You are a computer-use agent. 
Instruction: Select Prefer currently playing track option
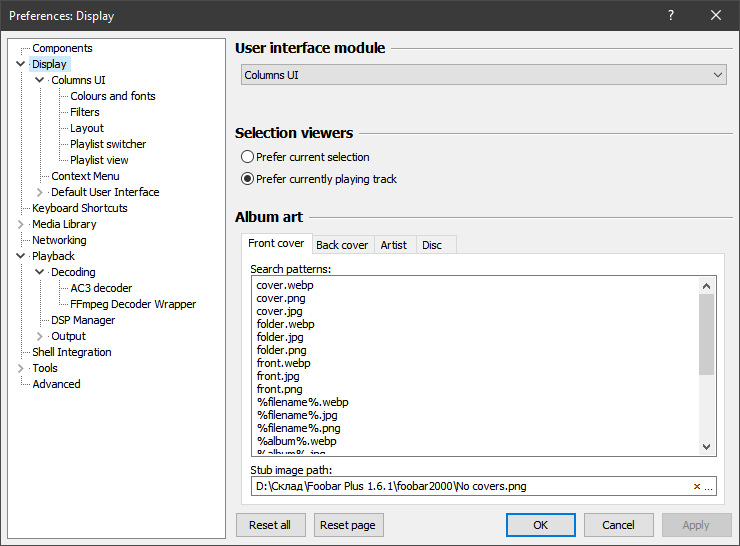(x=247, y=179)
